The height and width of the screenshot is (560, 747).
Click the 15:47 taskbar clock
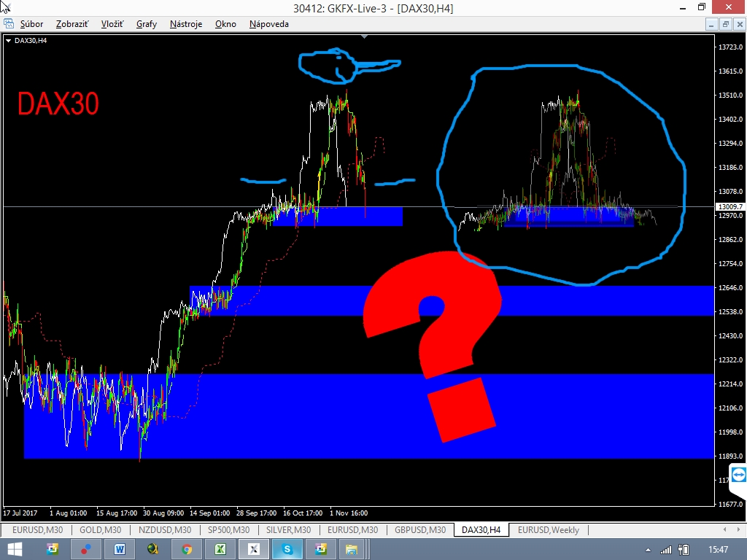(x=719, y=550)
